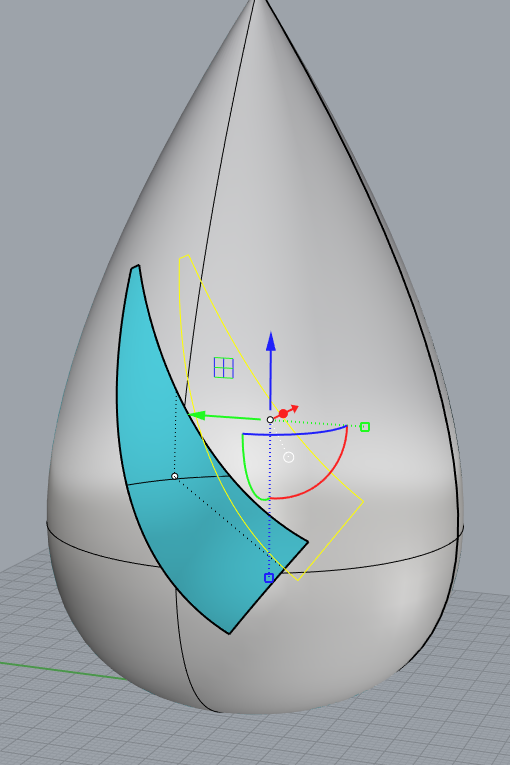Click the gumball white origin point
This screenshot has width=510, height=765.
270,420
